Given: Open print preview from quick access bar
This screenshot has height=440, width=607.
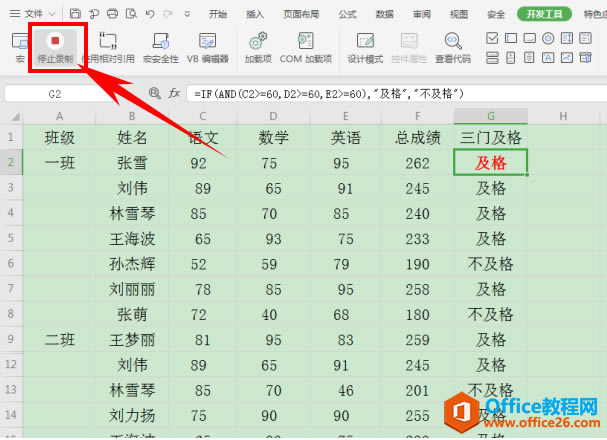Looking at the screenshot, I should pos(131,14).
